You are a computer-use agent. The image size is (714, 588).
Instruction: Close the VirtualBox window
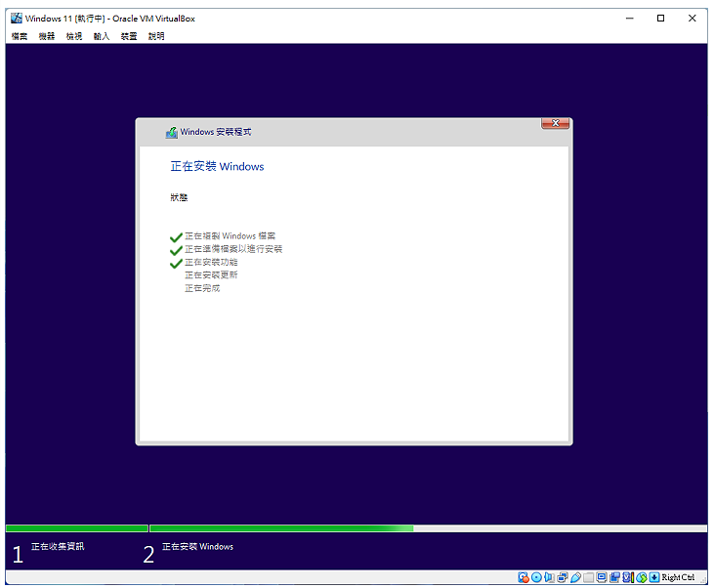click(x=693, y=19)
